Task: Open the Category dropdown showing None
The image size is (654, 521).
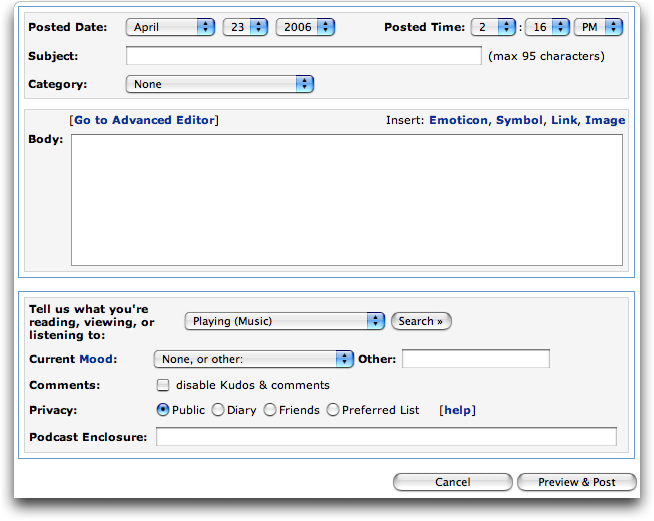Action: [x=220, y=84]
